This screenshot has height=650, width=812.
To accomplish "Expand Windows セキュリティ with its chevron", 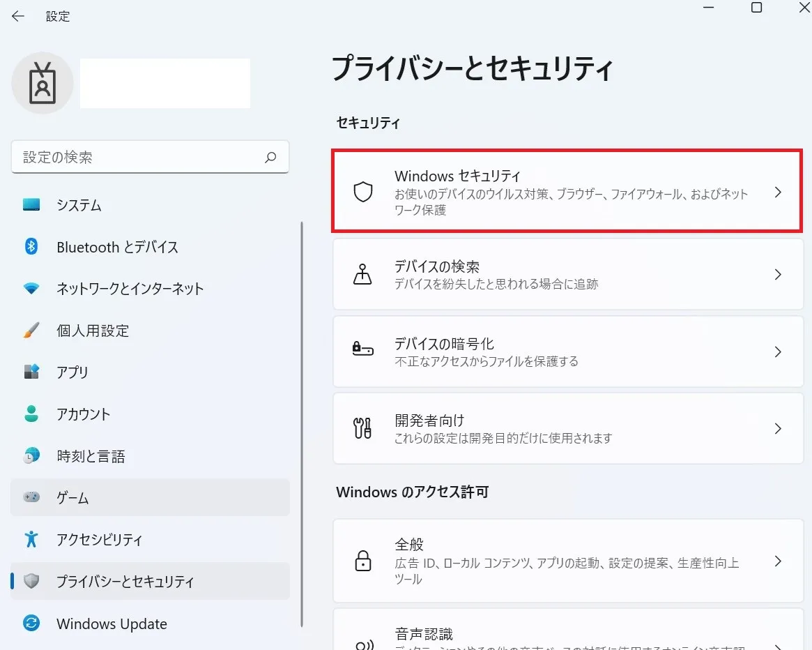I will (779, 192).
